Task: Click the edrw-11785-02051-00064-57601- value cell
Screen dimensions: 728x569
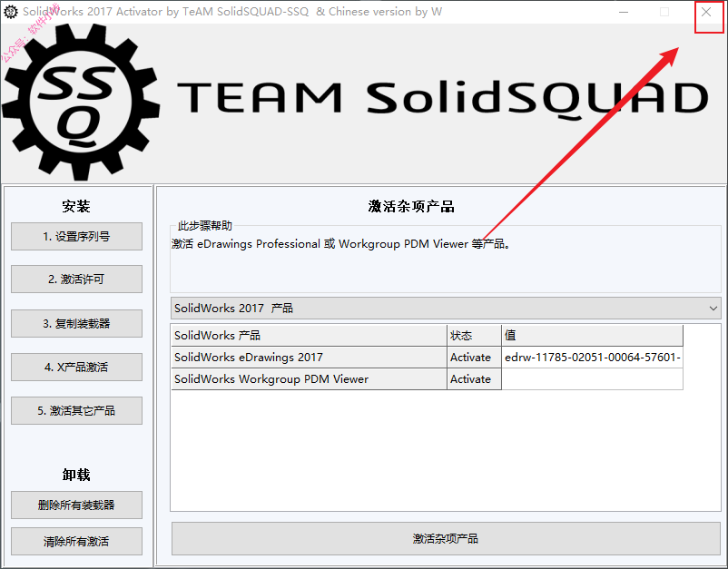Action: coord(593,358)
